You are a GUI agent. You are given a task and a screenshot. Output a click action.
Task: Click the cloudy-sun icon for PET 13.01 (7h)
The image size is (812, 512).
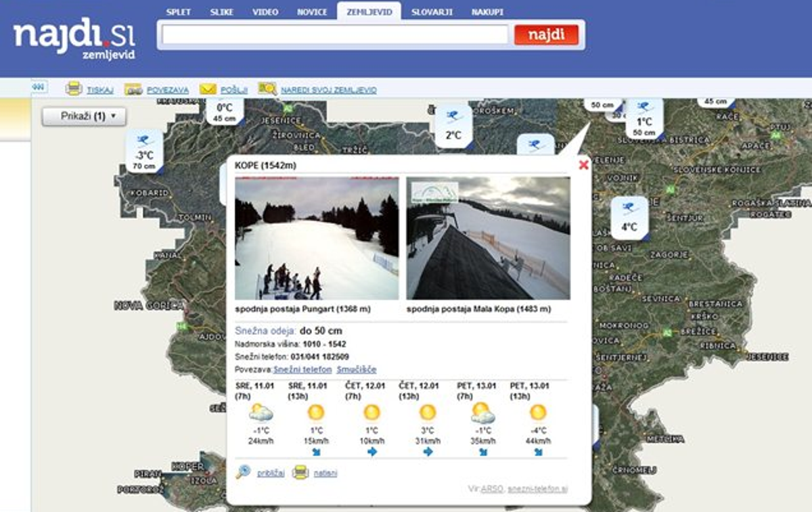[482, 412]
